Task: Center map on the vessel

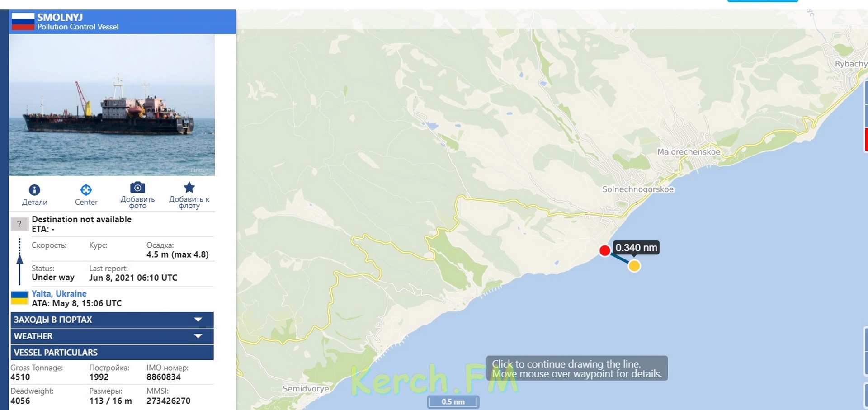Action: coord(86,190)
